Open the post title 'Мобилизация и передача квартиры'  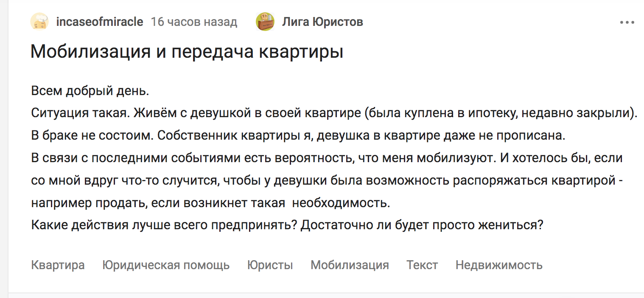187,52
